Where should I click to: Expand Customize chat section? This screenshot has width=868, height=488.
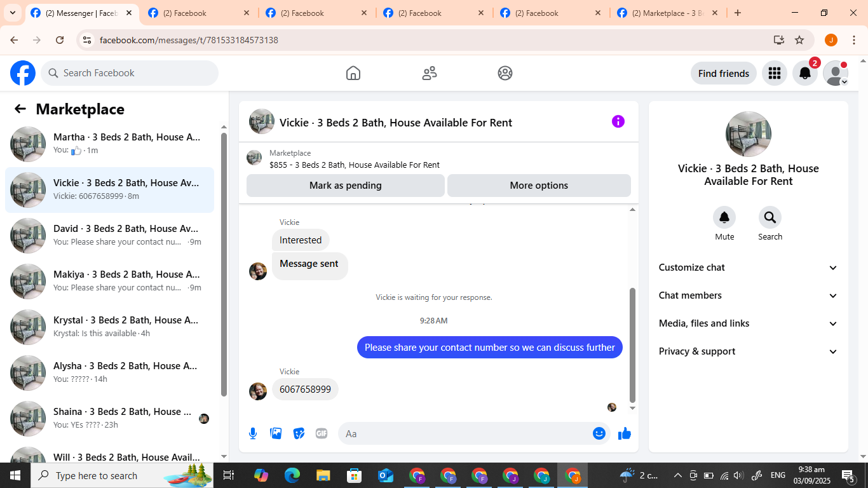coord(749,268)
